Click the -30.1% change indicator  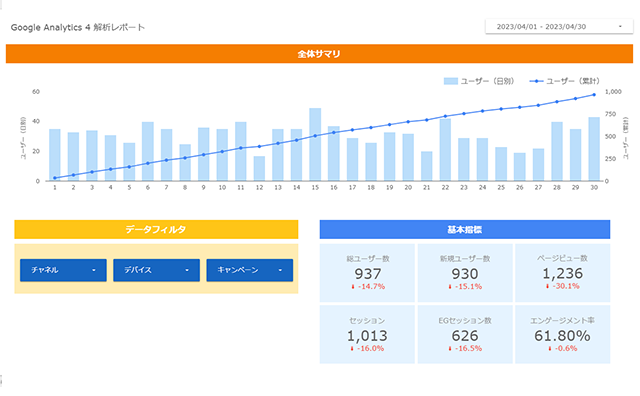click(562, 286)
